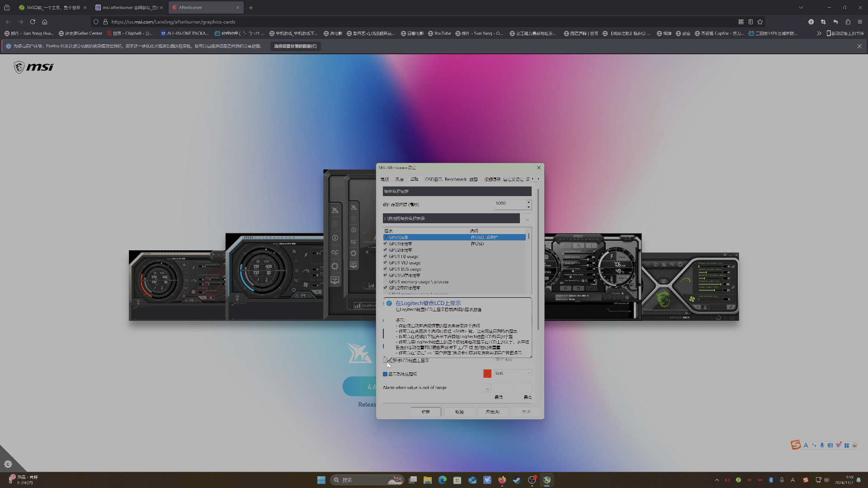This screenshot has height=488, width=868.
Task: Open the volume control in the system tray
Action: (827, 480)
